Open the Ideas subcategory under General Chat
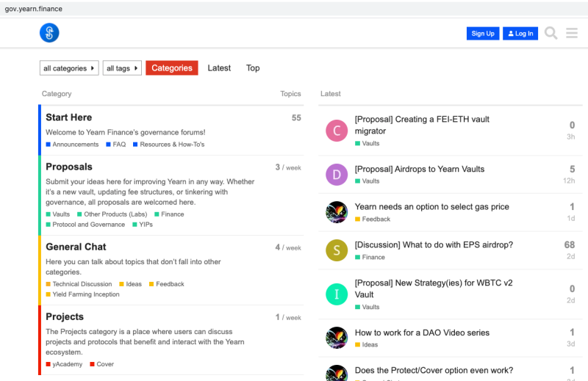This screenshot has height=381, width=588. coord(131,284)
